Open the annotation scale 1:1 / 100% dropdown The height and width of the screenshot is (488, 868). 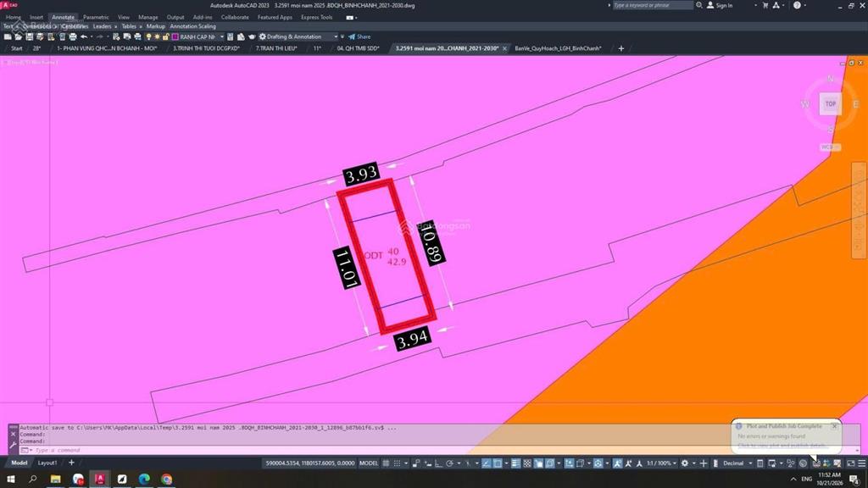[661, 463]
